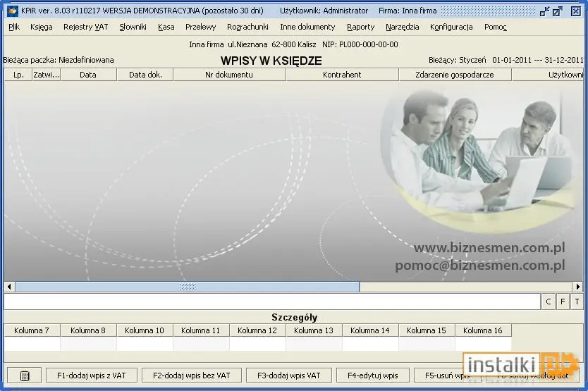The height and width of the screenshot is (391, 588).
Task: Click the horizontal scrollbar thumb
Action: pyautogui.click(x=188, y=287)
